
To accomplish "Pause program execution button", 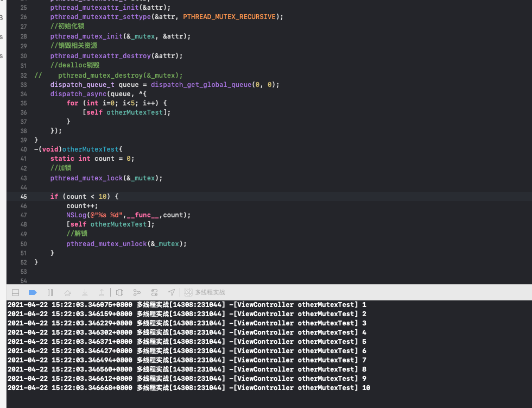I will point(50,293).
